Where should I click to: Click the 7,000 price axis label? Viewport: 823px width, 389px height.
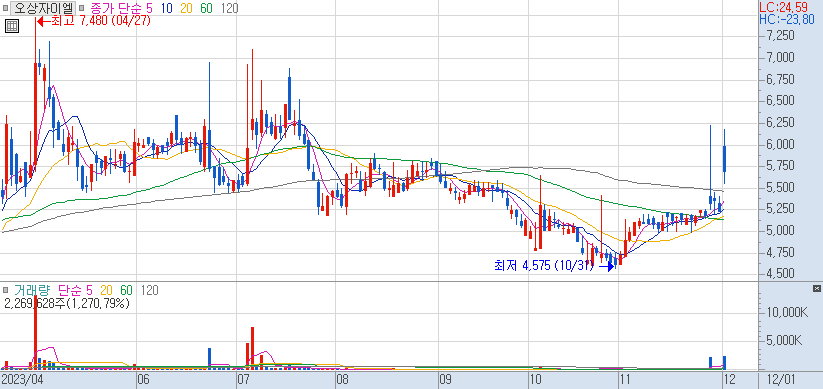coord(780,57)
